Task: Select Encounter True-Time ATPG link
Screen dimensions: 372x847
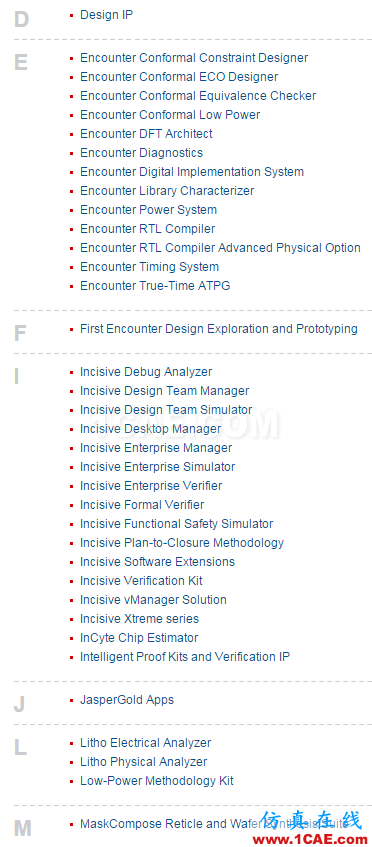Action: click(x=155, y=286)
